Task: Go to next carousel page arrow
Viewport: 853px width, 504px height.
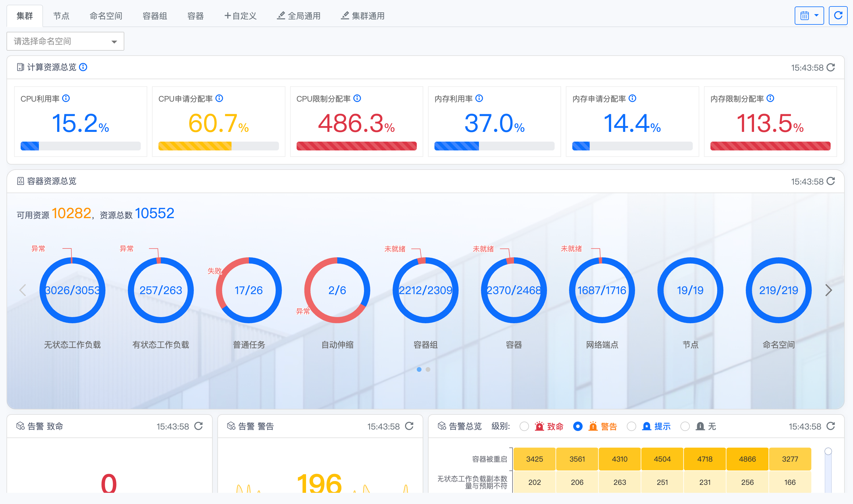Action: (x=829, y=290)
